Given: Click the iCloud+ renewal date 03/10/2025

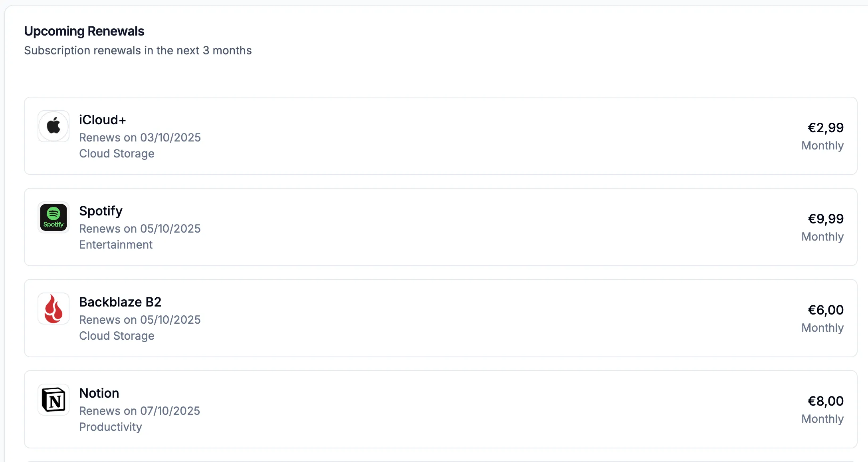Looking at the screenshot, I should point(140,137).
